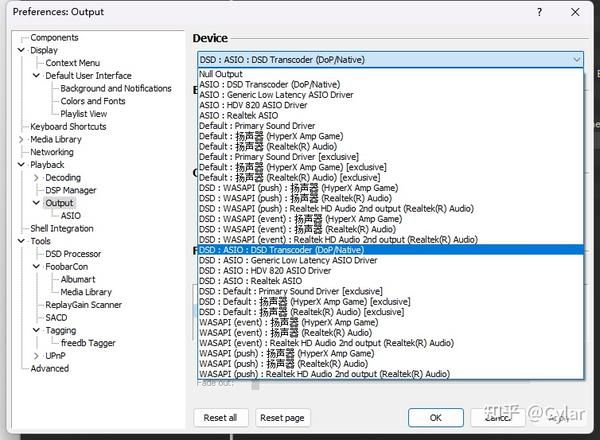
Task: Expand the UPnP tree node
Action: point(36,356)
